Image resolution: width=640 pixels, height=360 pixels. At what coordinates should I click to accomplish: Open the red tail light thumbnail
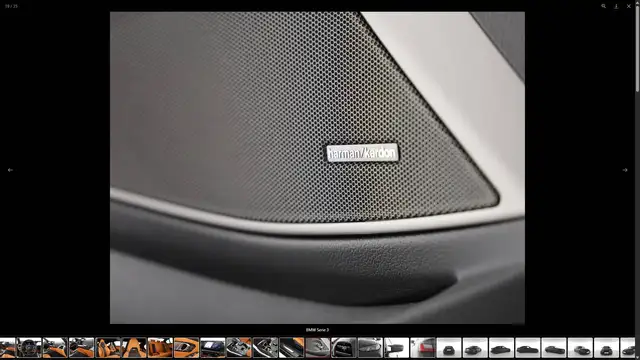tap(422, 348)
